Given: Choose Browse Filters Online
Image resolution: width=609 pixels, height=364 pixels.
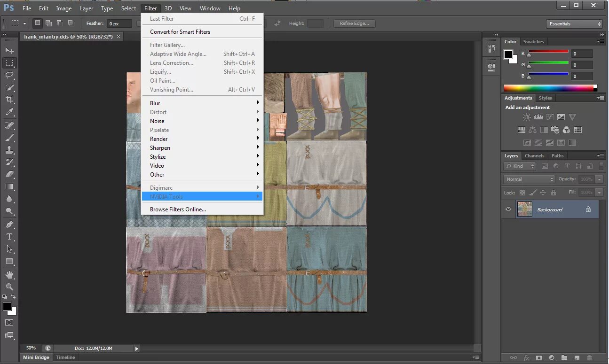Looking at the screenshot, I should point(178,209).
